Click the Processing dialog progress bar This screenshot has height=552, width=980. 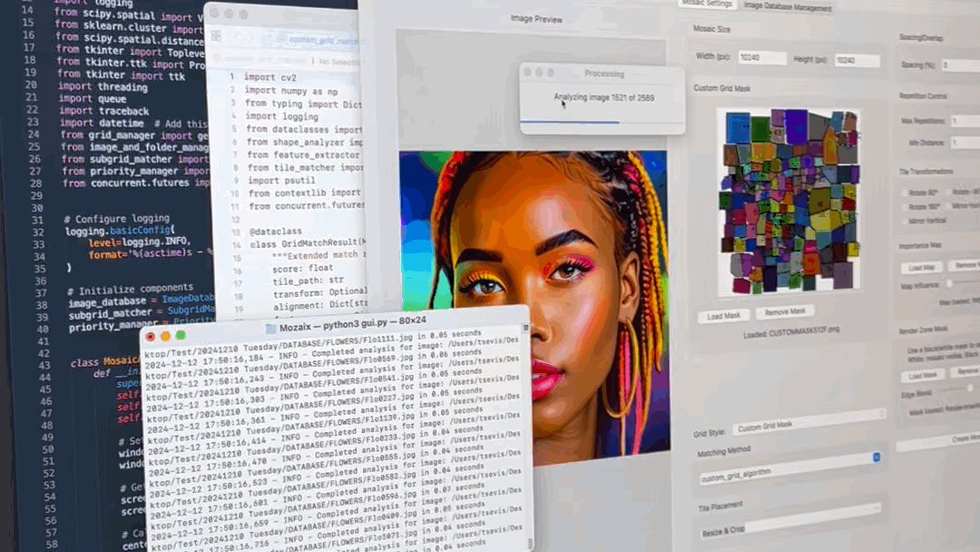(x=603, y=122)
